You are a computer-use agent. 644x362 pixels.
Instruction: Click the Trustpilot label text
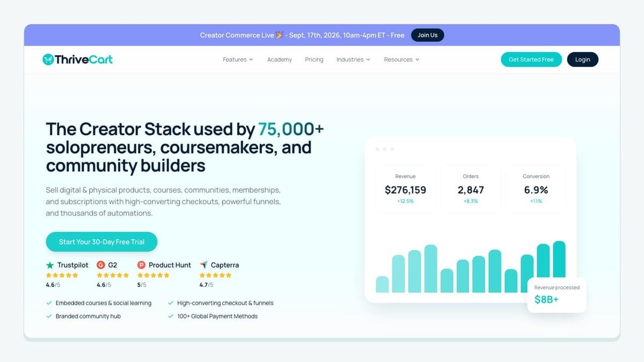pyautogui.click(x=72, y=265)
